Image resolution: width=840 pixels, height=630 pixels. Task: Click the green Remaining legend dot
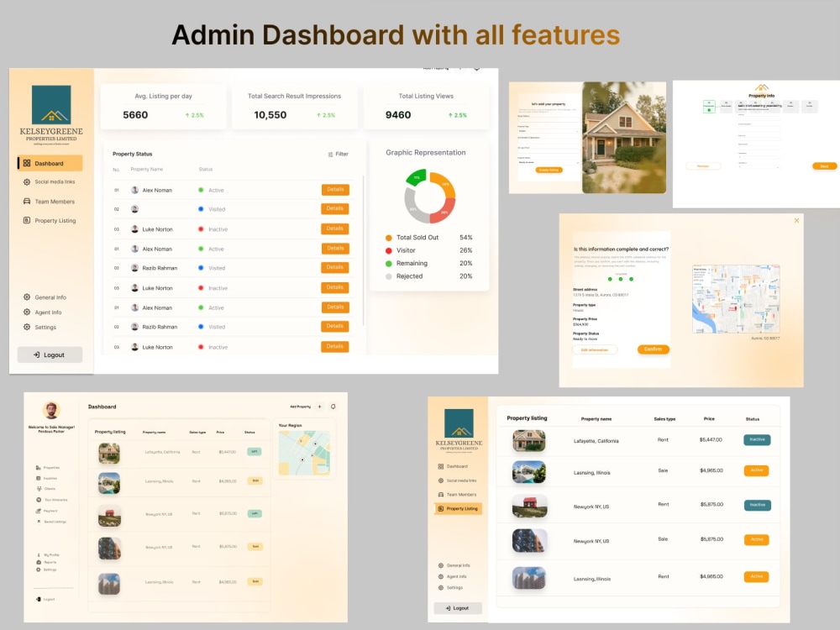pos(388,264)
